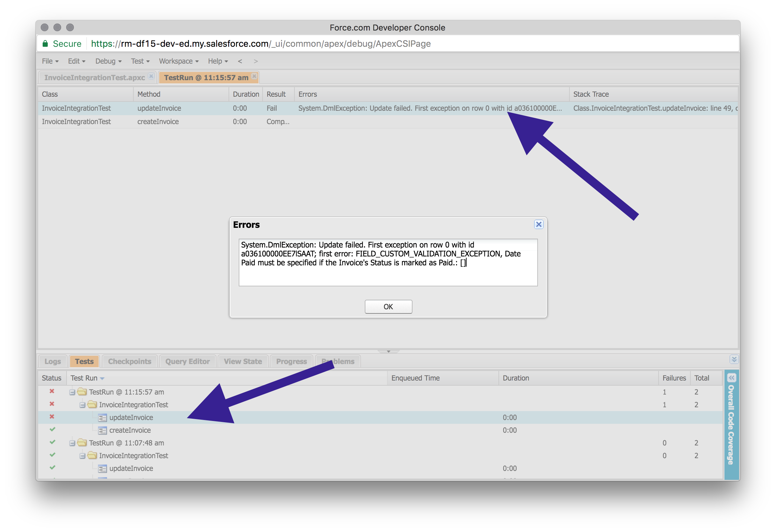The image size is (776, 532).
Task: Switch to the Logs tab
Action: (53, 361)
